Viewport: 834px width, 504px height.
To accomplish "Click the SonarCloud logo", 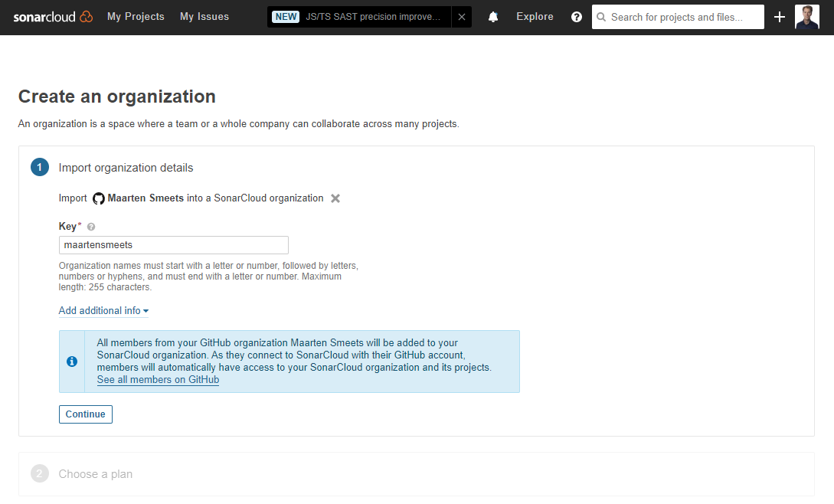I will [x=52, y=17].
